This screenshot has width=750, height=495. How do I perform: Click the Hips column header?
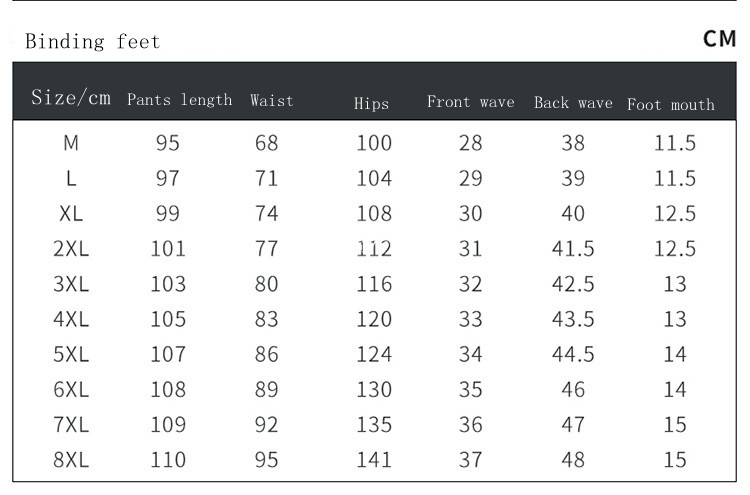[372, 104]
